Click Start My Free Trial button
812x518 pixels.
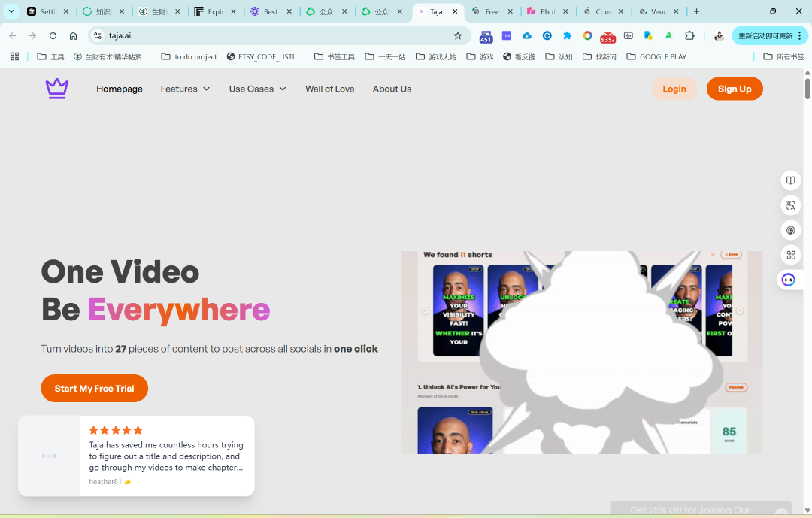click(x=94, y=389)
